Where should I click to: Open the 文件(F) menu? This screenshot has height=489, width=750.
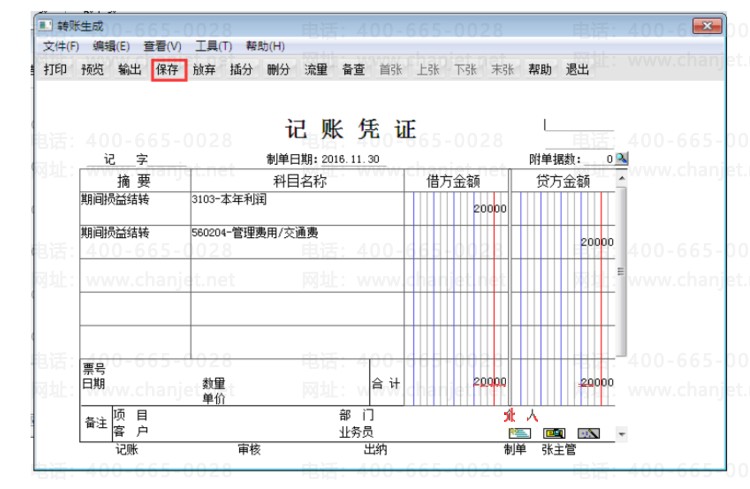click(x=60, y=46)
